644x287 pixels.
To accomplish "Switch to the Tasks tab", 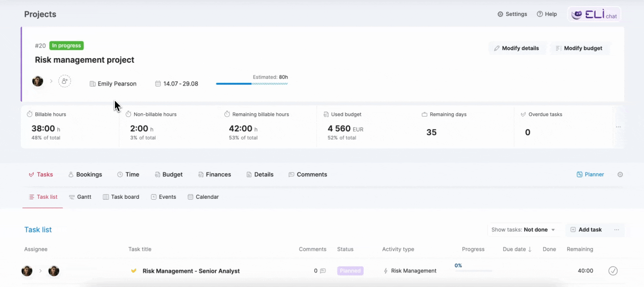I will 40,174.
